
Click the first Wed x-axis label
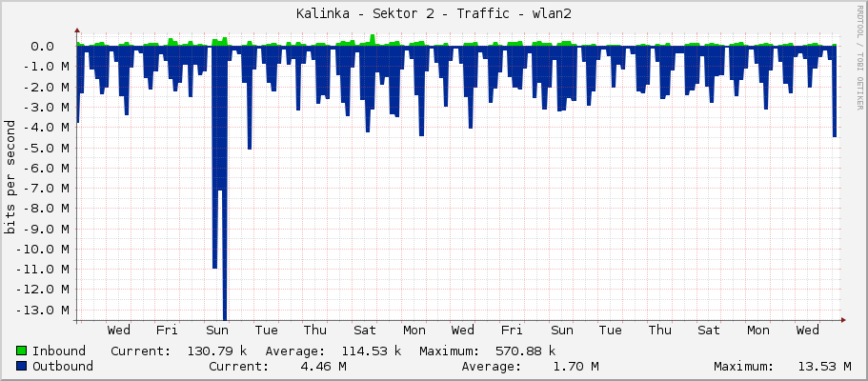point(118,331)
